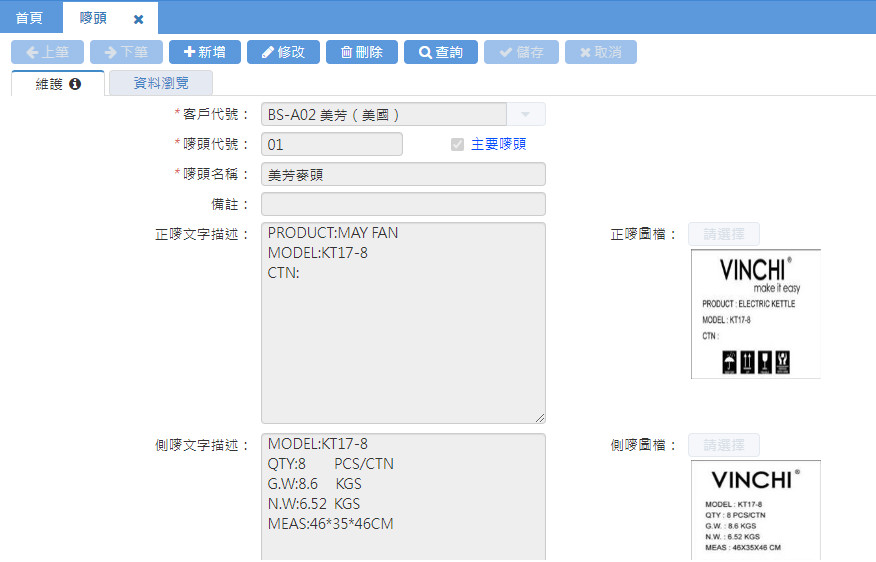Screen dimensions: 876x562
Task: Click the 刪除 (delete) trash button
Action: tap(362, 52)
